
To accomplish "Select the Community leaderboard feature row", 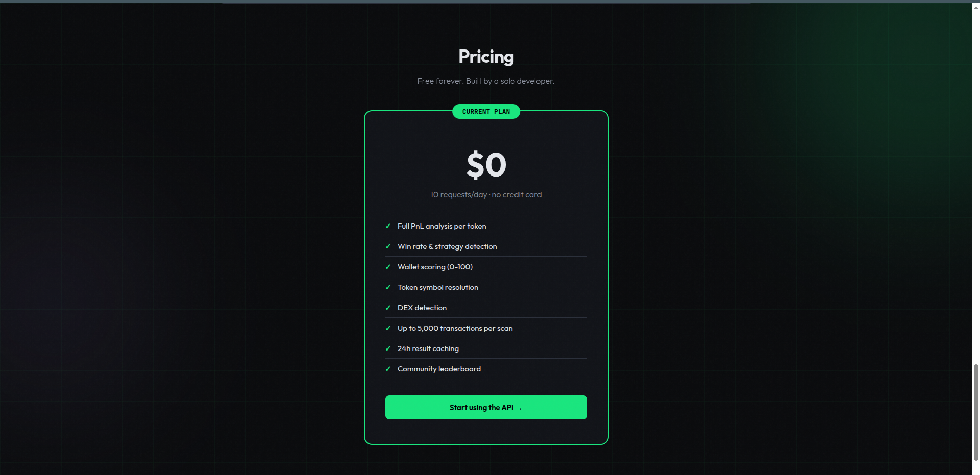I will tap(486, 369).
